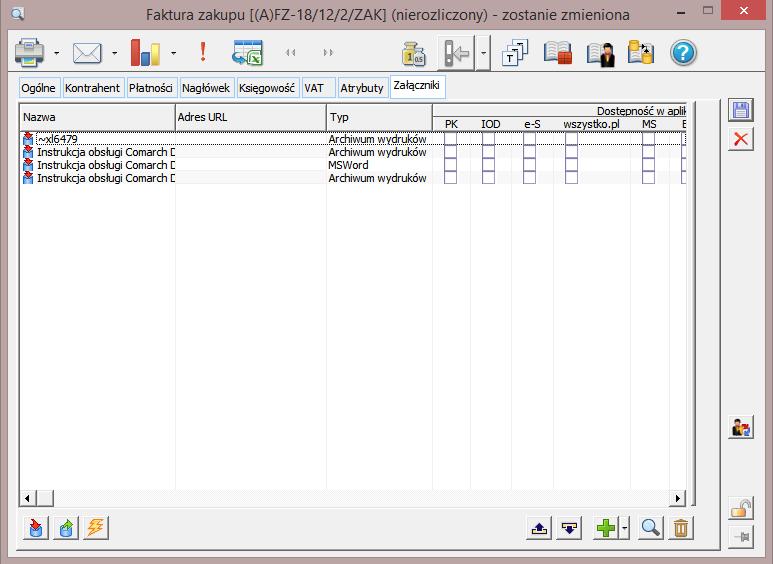Click the horizontal scrollbar thumb
The image size is (773, 564).
point(45,498)
